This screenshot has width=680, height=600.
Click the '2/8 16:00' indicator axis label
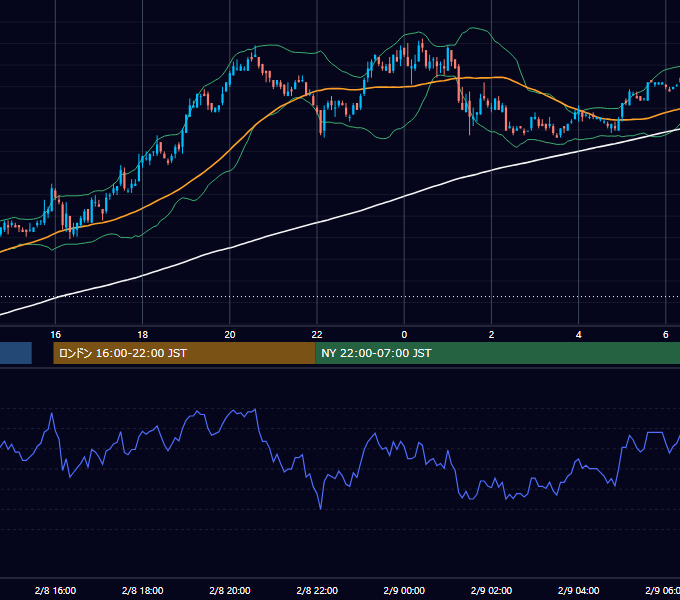click(56, 590)
